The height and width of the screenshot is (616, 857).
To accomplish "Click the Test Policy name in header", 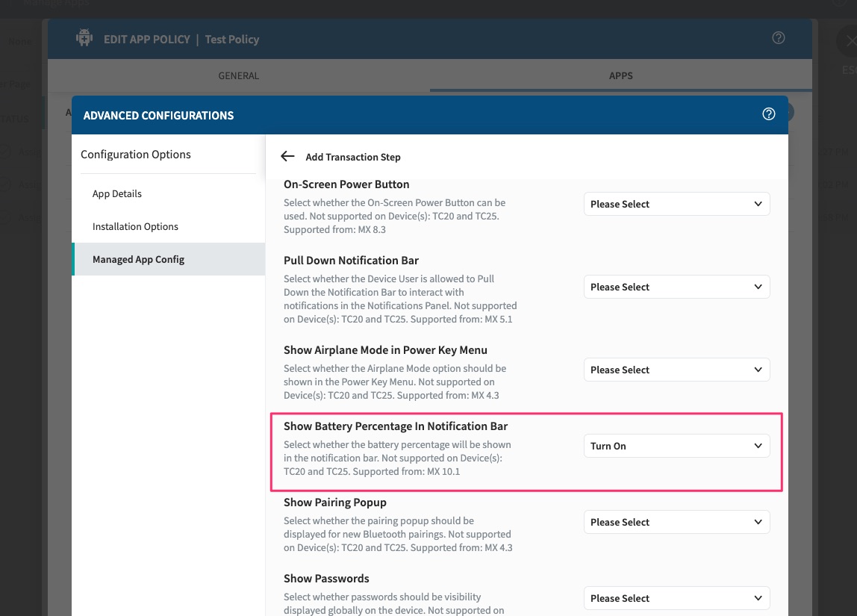I will pos(231,39).
